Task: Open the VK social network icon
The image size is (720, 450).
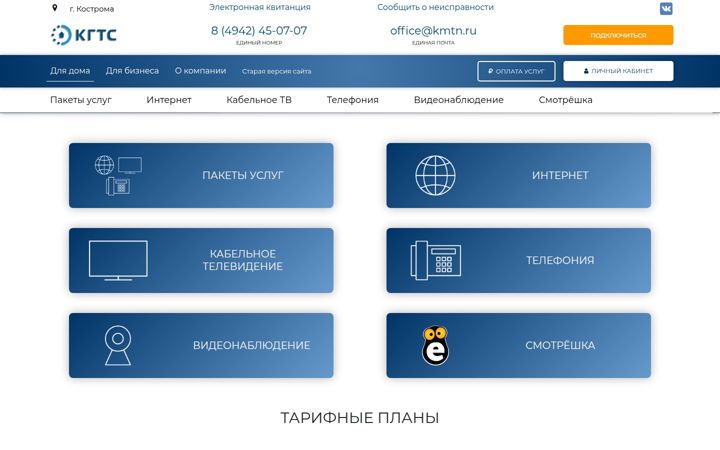Action: [x=666, y=9]
